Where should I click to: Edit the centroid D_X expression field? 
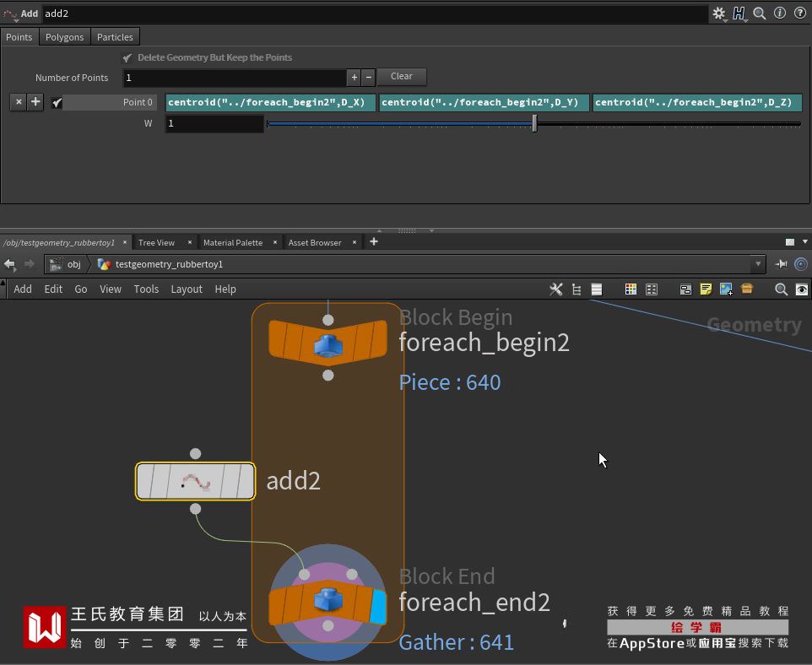270,103
